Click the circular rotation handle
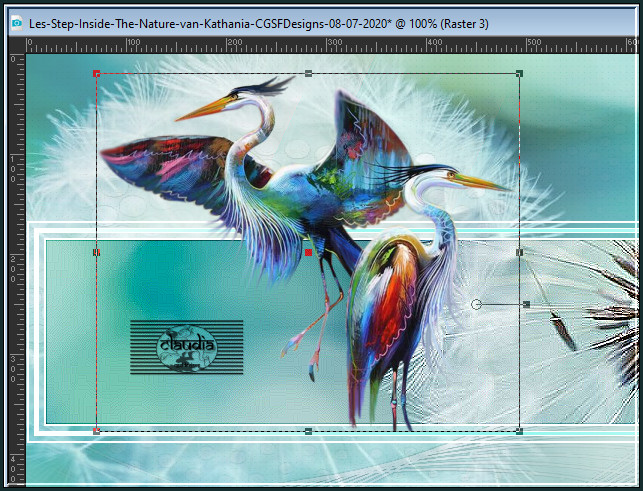Image resolution: width=643 pixels, height=491 pixels. pyautogui.click(x=476, y=304)
